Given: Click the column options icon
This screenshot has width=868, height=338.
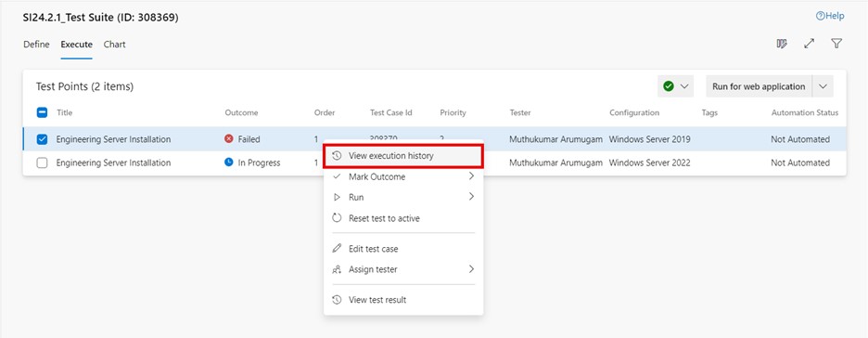Looking at the screenshot, I should coord(782,44).
